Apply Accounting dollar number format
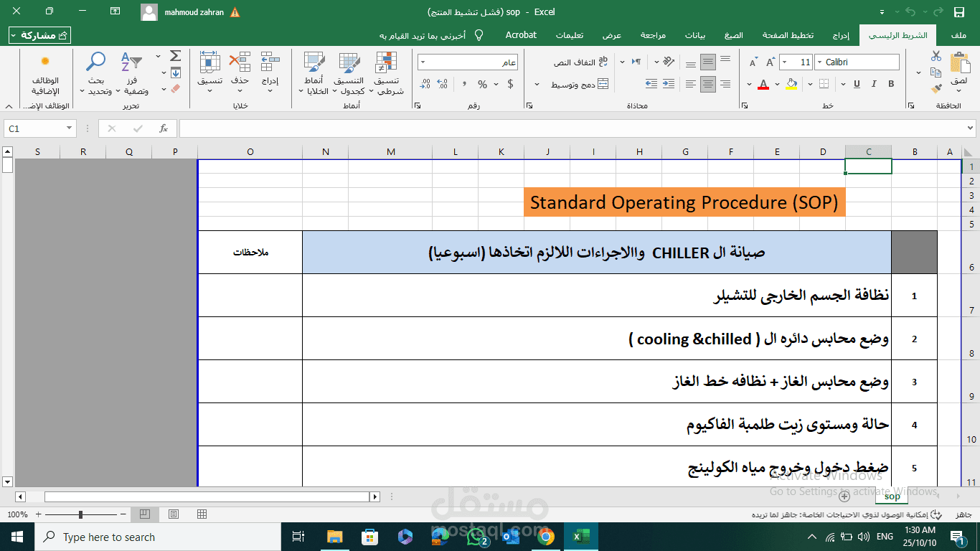This screenshot has width=980, height=551. point(510,84)
